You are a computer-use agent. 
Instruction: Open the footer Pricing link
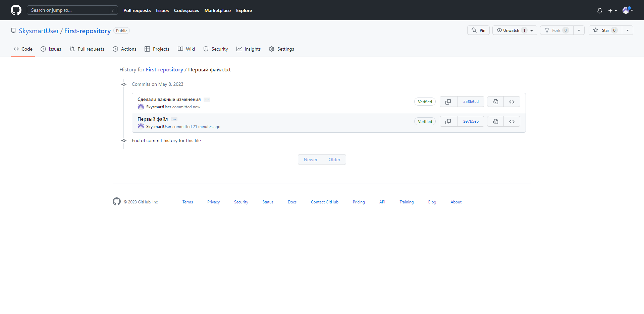(x=359, y=202)
